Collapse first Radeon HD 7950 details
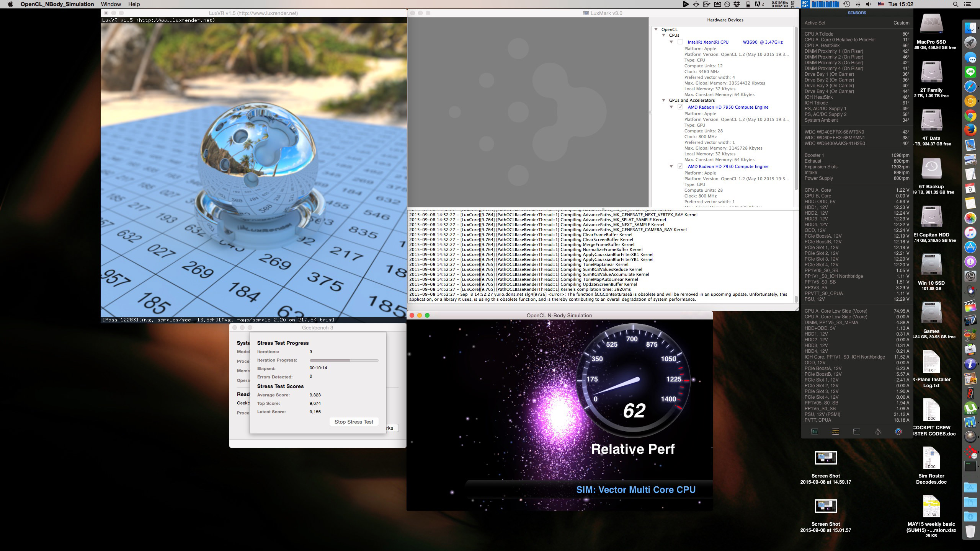The width and height of the screenshot is (980, 551). [x=671, y=107]
